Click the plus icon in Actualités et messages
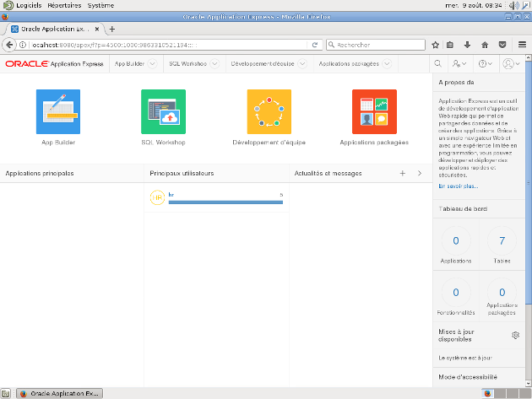Viewport: 532px width, 399px height. point(403,173)
